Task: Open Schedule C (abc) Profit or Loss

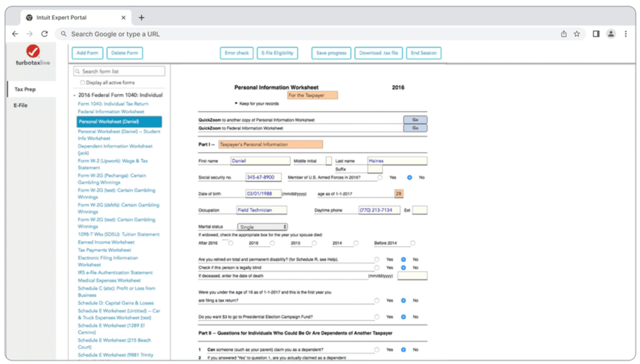Action: coord(116,291)
